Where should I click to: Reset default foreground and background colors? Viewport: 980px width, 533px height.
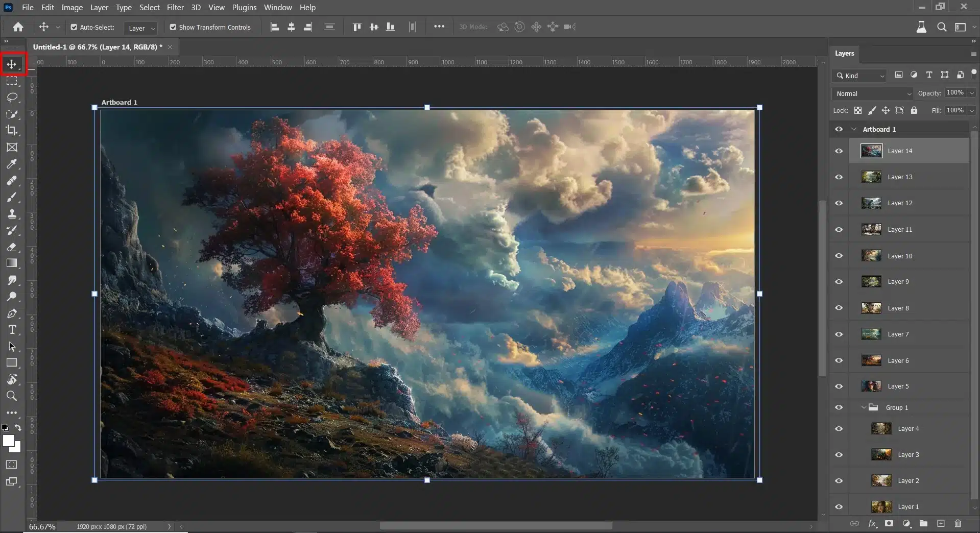(x=5, y=428)
